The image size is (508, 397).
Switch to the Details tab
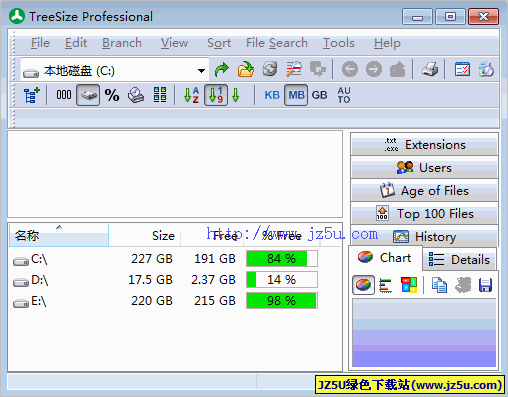click(x=459, y=259)
